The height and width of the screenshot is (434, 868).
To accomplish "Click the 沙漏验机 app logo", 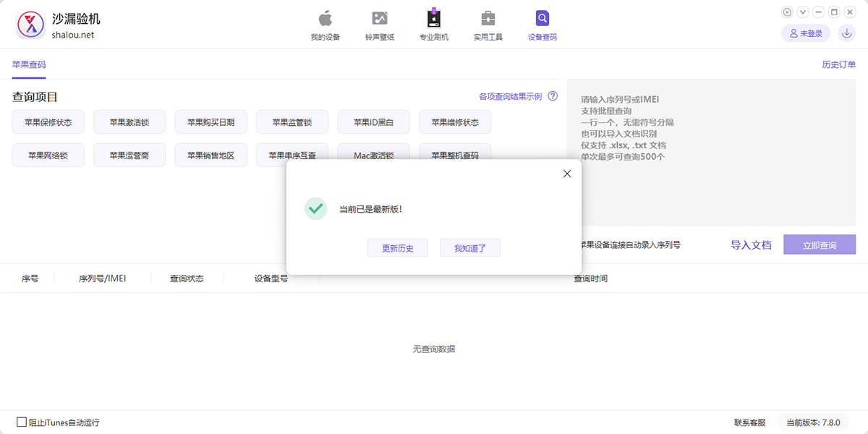I will point(30,25).
